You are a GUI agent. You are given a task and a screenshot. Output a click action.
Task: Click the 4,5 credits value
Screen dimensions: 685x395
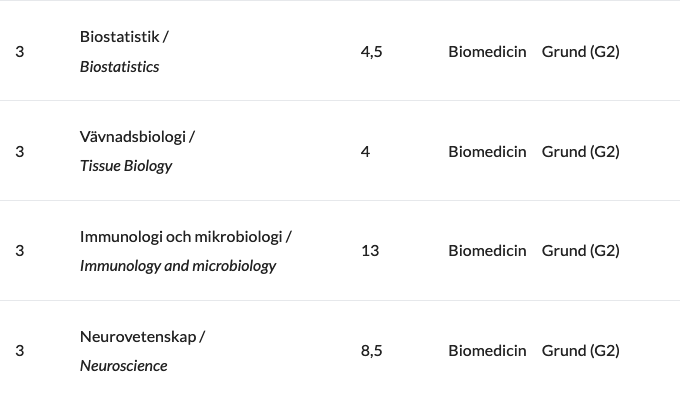click(x=371, y=52)
